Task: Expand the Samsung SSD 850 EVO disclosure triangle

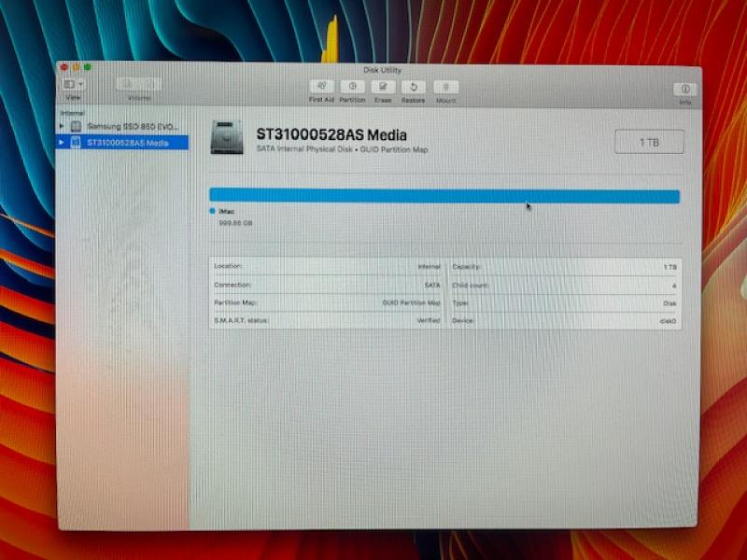Action: coord(62,126)
